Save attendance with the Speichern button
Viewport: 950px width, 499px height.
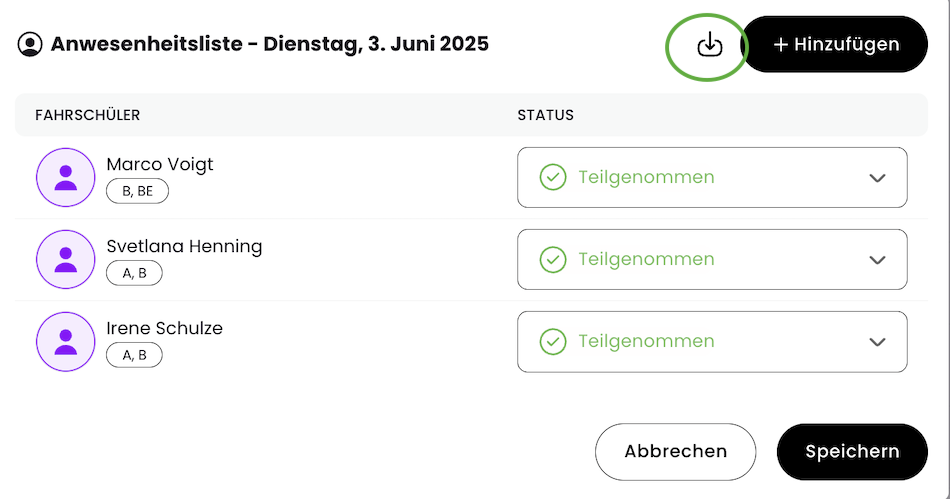pos(852,452)
